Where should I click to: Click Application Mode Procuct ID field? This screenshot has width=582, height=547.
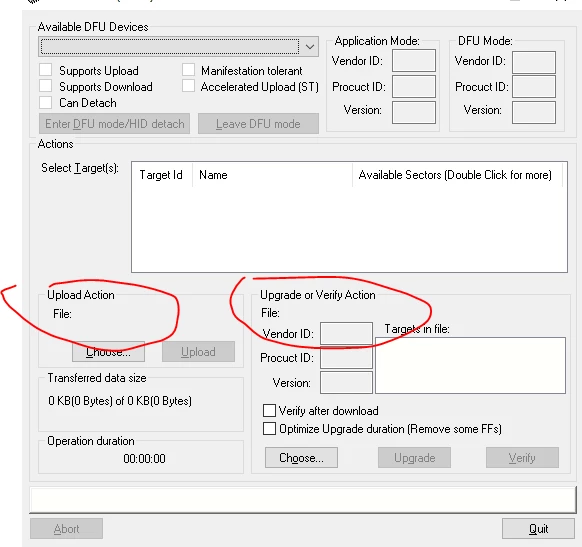pos(414,86)
